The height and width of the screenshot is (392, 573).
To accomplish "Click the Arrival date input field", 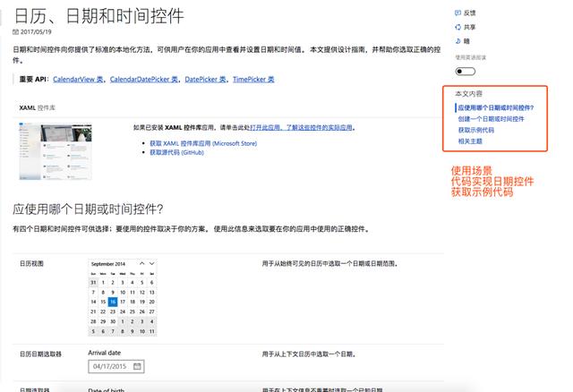I will click(x=116, y=366).
